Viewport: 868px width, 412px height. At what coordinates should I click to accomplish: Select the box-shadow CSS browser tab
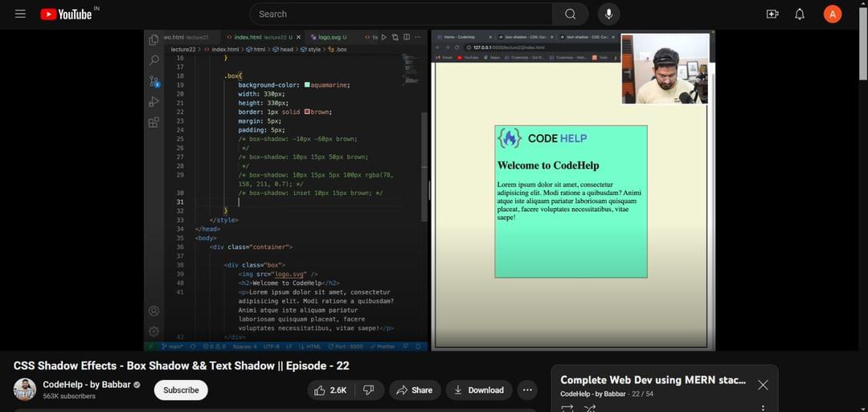[x=524, y=37]
